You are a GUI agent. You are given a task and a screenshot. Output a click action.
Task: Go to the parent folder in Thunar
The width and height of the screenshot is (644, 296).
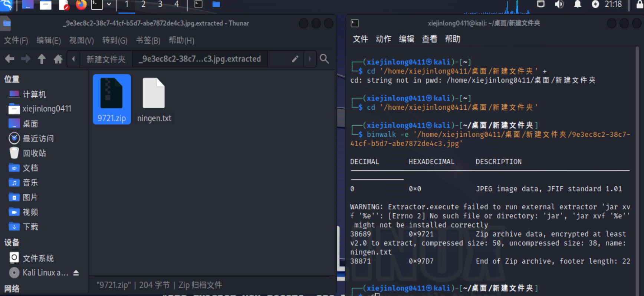42,59
